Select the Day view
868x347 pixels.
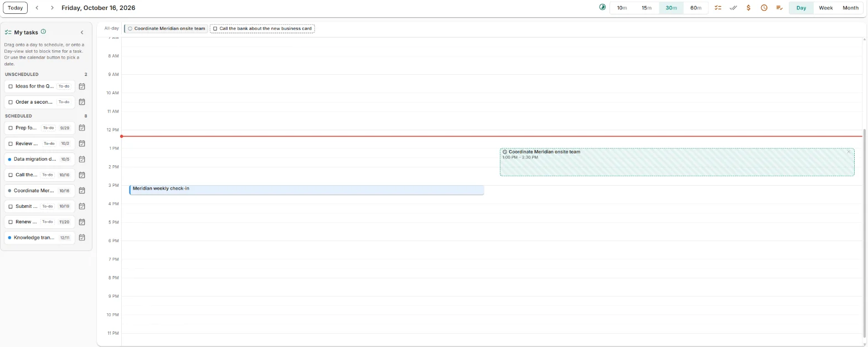click(801, 8)
